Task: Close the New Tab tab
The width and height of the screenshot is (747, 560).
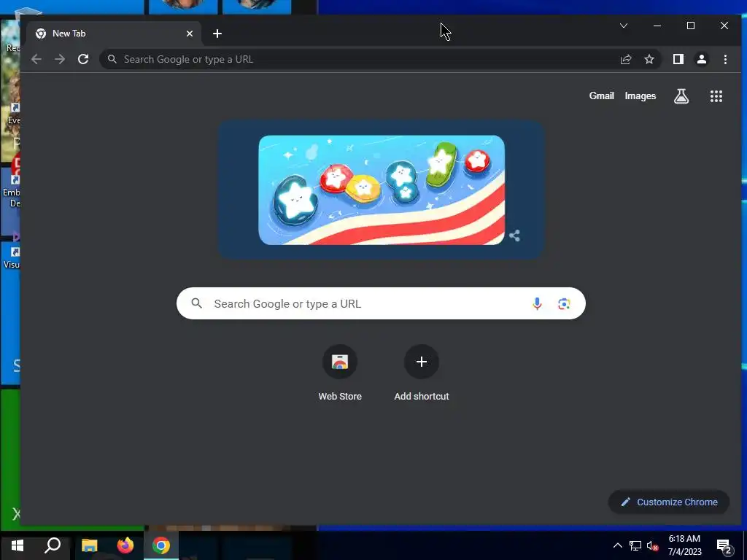Action: click(190, 34)
